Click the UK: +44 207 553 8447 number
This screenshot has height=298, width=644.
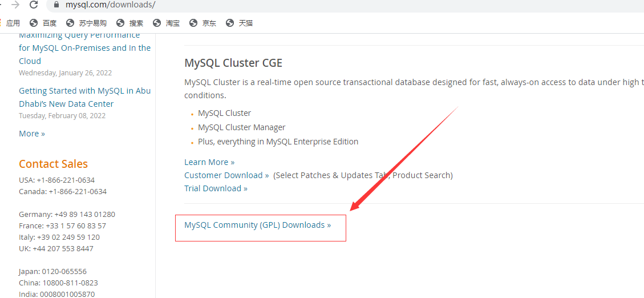point(56,249)
